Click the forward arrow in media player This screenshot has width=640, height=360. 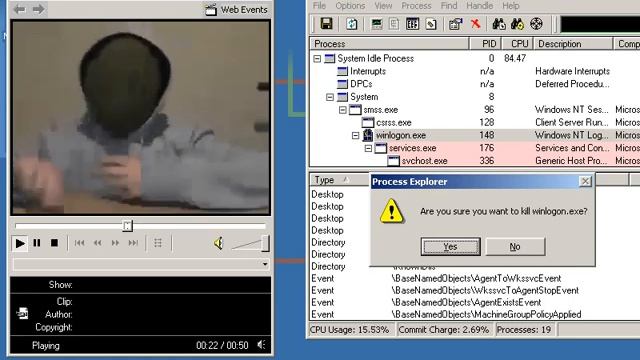[38, 9]
